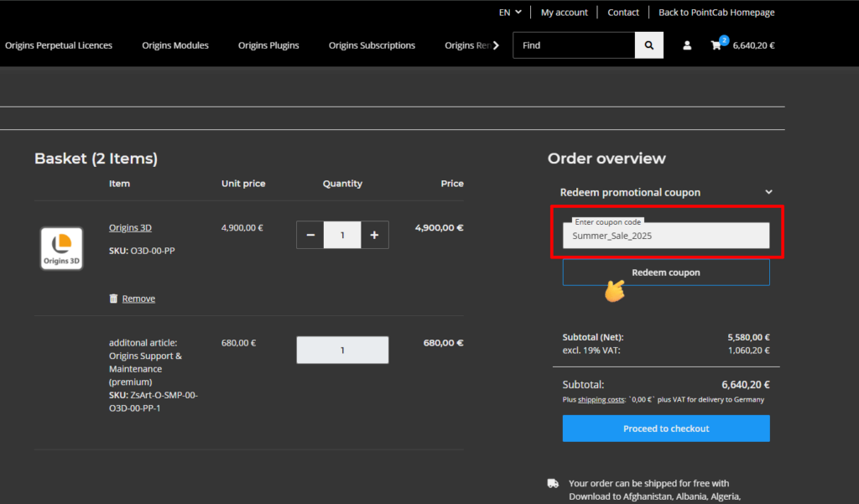Open Origins Plugins menu
This screenshot has width=859, height=504.
coord(268,45)
